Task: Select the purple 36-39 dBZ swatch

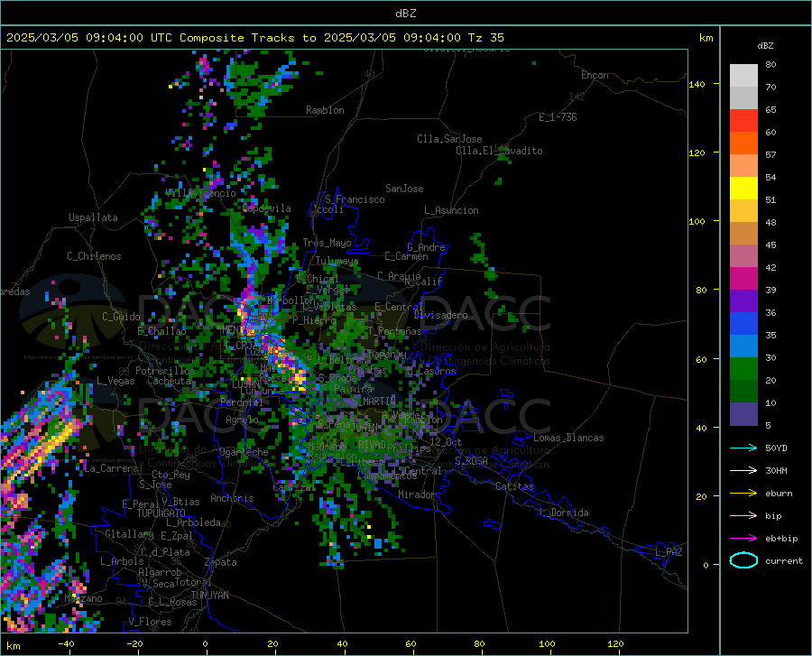Action: click(743, 301)
